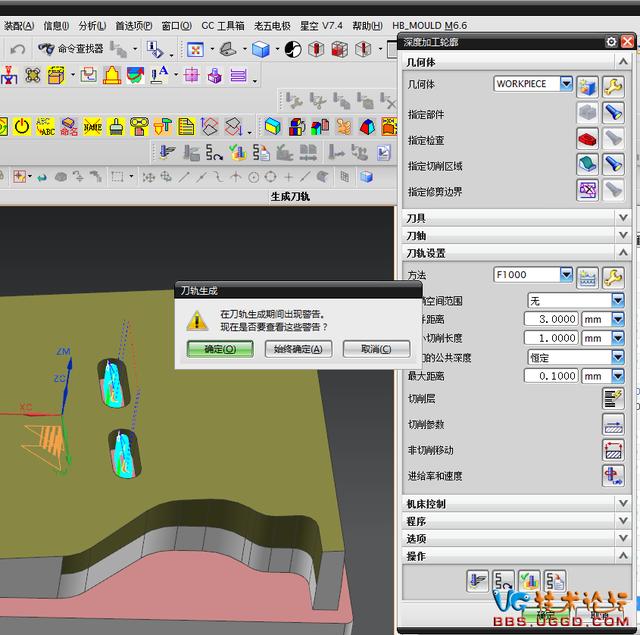Image resolution: width=640 pixels, height=635 pixels.
Task: Open the 首选项(P) menu
Action: 133,26
